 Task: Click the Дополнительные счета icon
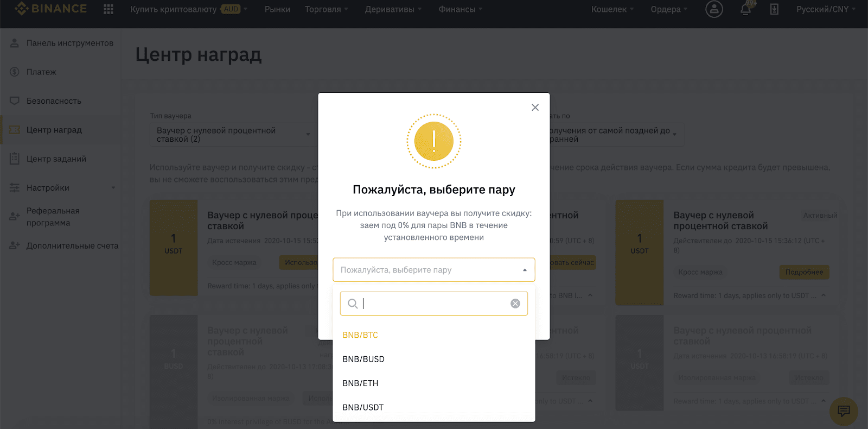click(15, 245)
